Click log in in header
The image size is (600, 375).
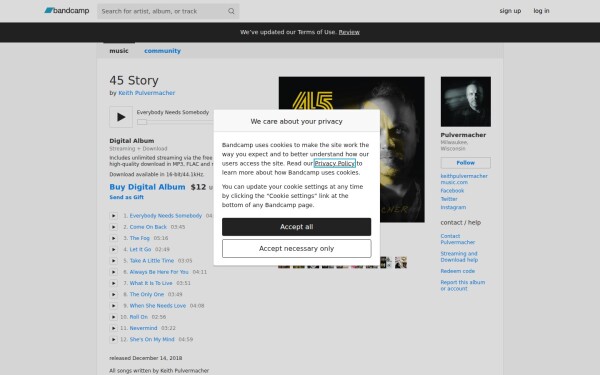pos(541,11)
